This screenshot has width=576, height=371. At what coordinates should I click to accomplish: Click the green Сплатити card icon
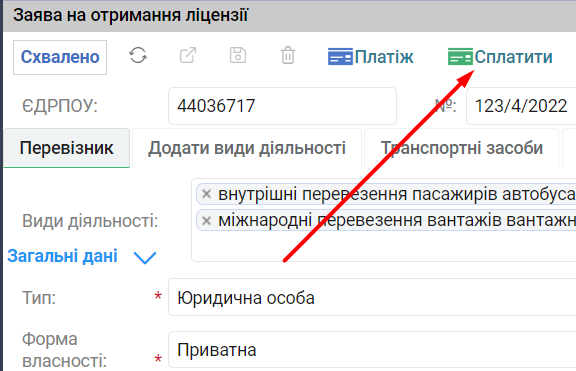[x=460, y=57]
